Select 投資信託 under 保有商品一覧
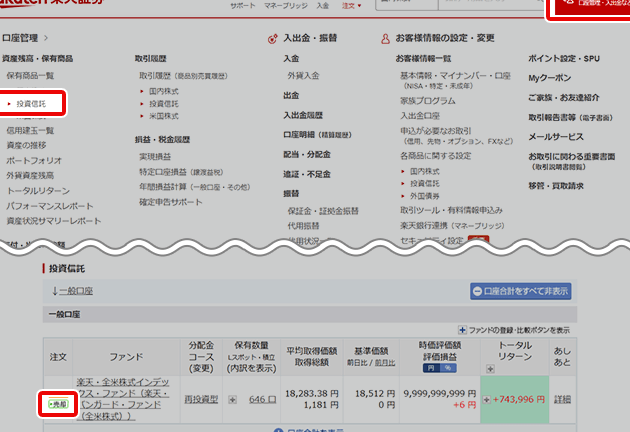Screen dimensions: 630x432 pos(31,104)
